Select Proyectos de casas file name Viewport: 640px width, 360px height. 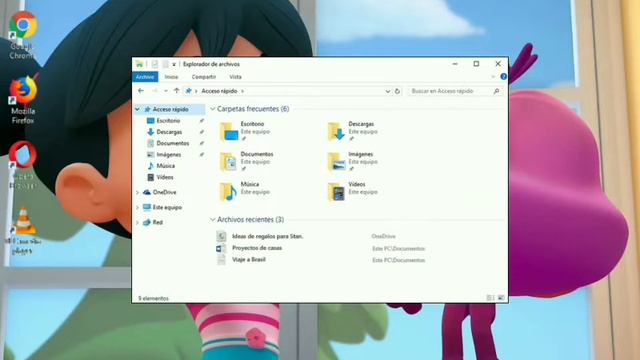point(257,248)
